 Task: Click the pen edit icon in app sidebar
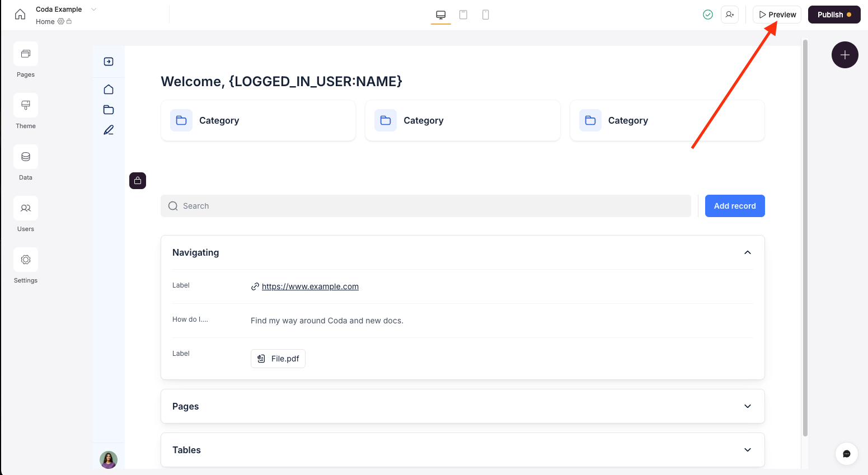(109, 130)
